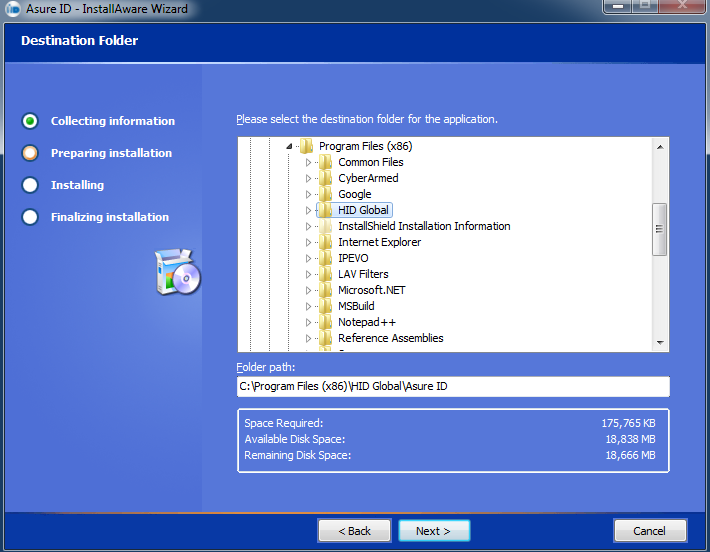This screenshot has height=552, width=710.
Task: Click the Program Files (x86) folder icon
Action: [307, 146]
